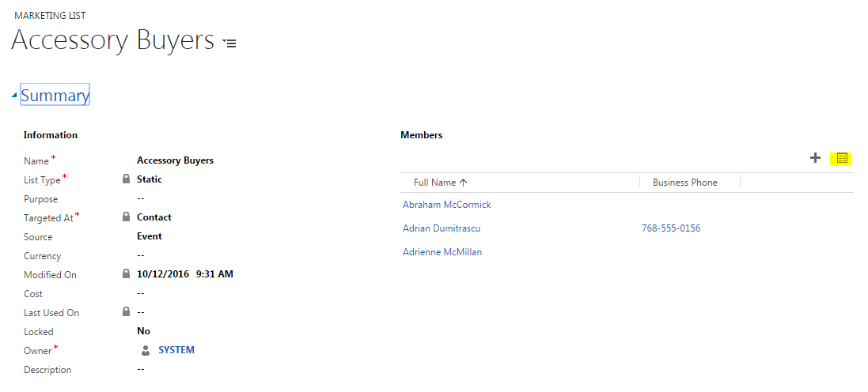Screen dimensions: 868x392
Task: Open the SYSTEM owner link
Action: tap(176, 350)
